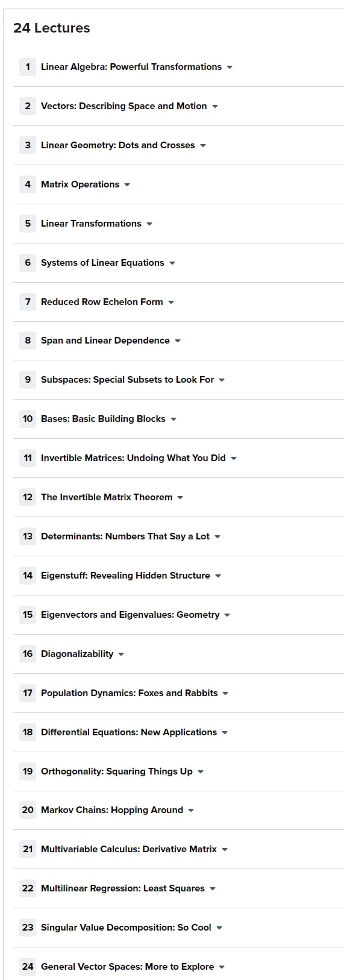Click caret after The Invertible Matrix Theorem
Image resolution: width=344 pixels, height=980 pixels.
(180, 498)
